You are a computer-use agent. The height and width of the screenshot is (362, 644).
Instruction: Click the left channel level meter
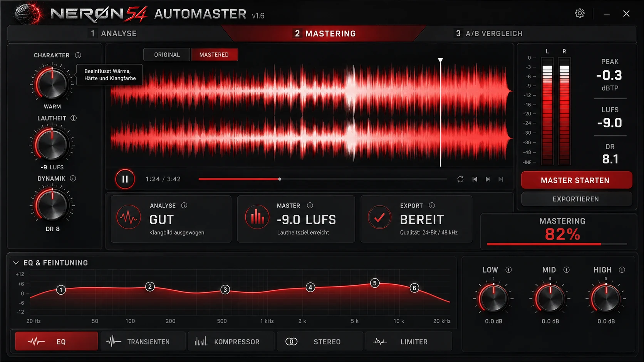(x=547, y=111)
